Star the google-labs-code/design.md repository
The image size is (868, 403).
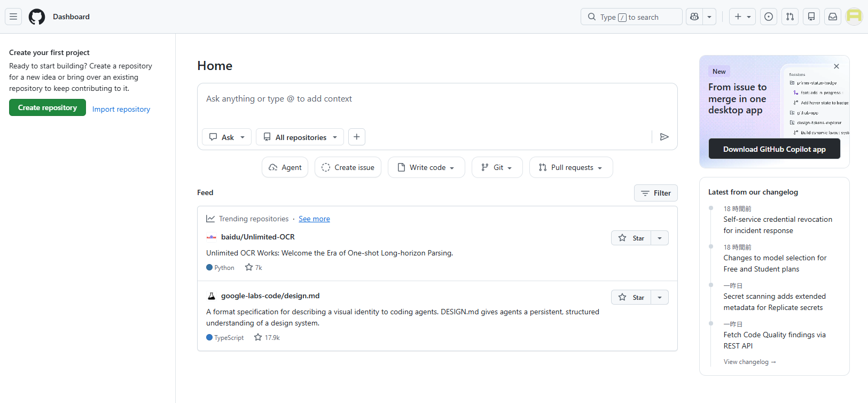point(631,297)
